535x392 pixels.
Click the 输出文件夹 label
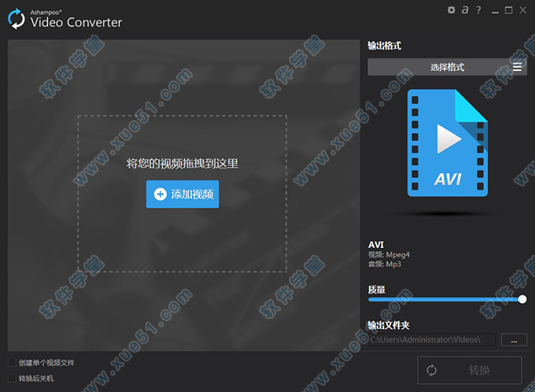(x=389, y=325)
